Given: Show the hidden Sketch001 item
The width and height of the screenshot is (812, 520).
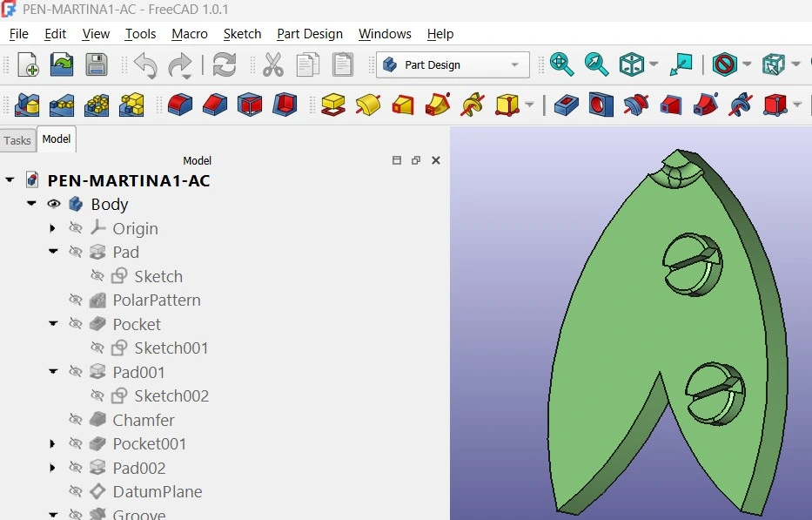Looking at the screenshot, I should (97, 348).
